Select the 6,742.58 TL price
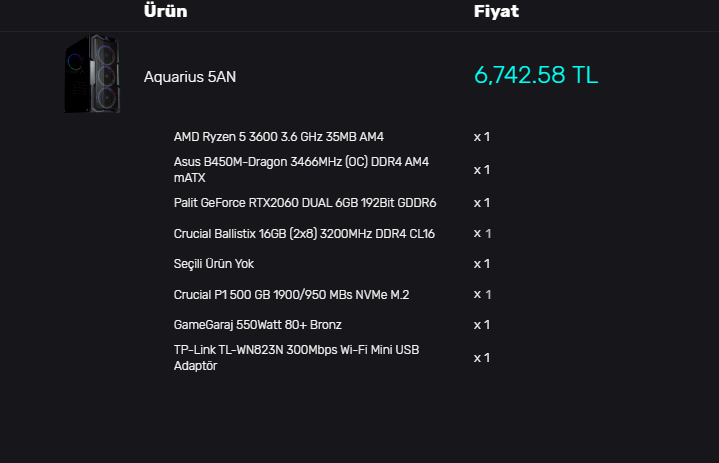Viewport: 719px width, 463px height. pos(536,75)
